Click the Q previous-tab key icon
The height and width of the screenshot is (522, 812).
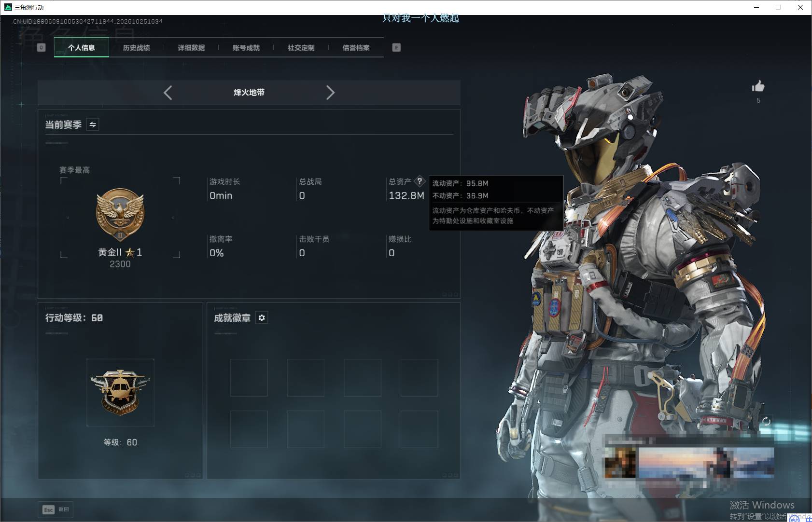pos(41,47)
